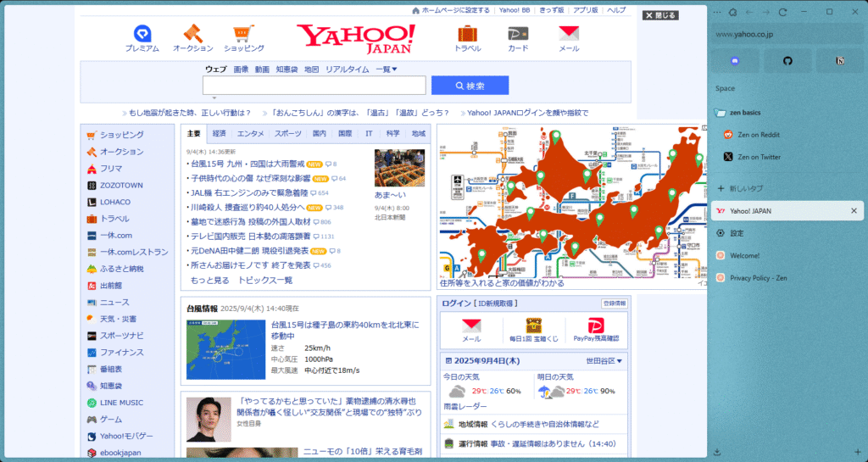Select the 画像 search type
868x462 pixels.
(241, 70)
